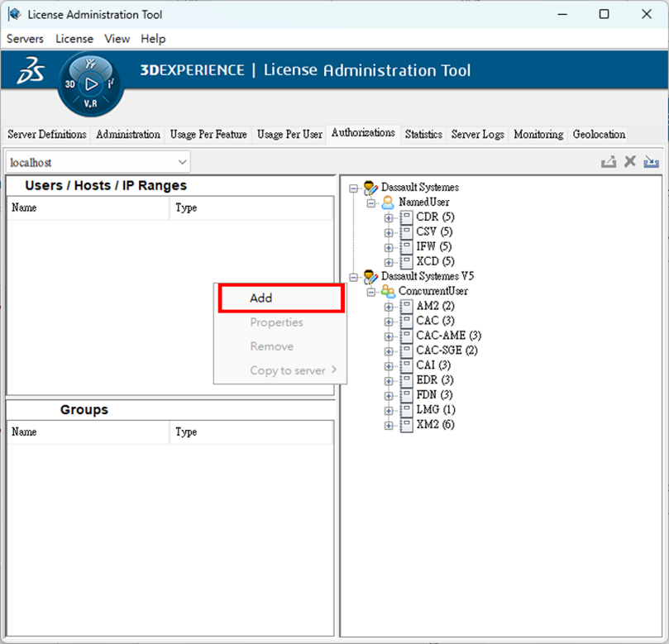The height and width of the screenshot is (644, 669).
Task: Click the app icon in the title bar
Action: [14, 14]
